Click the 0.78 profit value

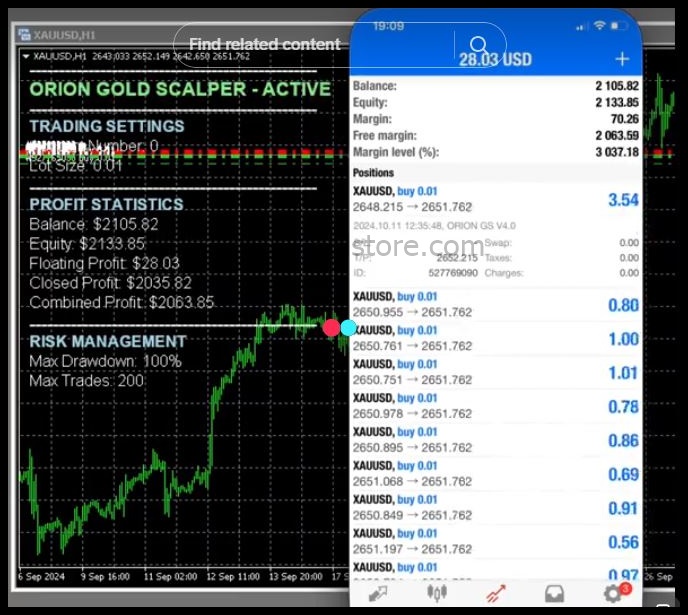[623, 407]
